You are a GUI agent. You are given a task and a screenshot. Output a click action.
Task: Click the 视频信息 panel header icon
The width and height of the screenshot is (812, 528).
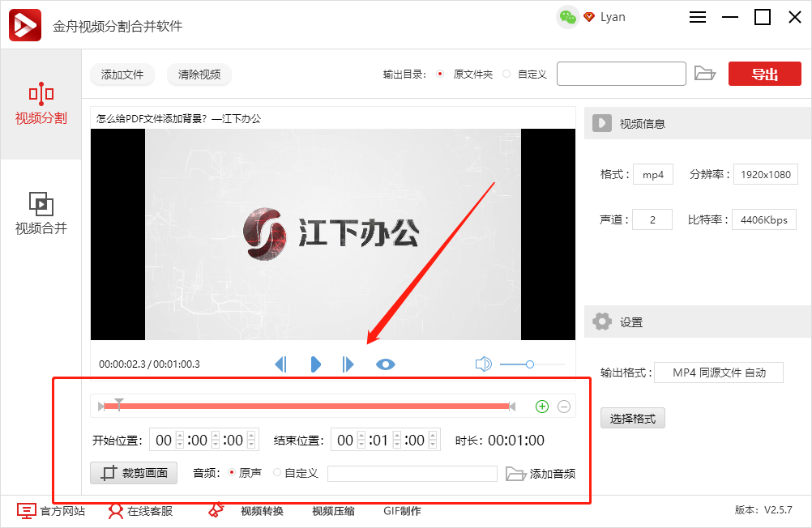point(602,123)
